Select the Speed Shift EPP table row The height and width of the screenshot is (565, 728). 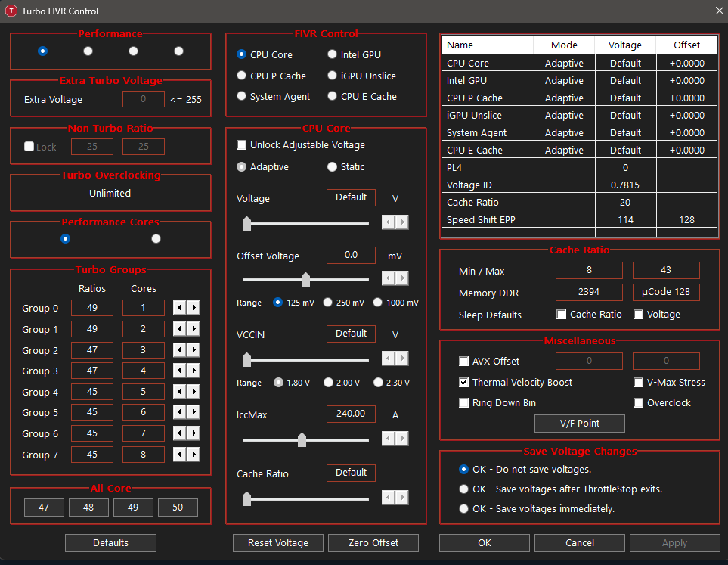pyautogui.click(x=579, y=220)
